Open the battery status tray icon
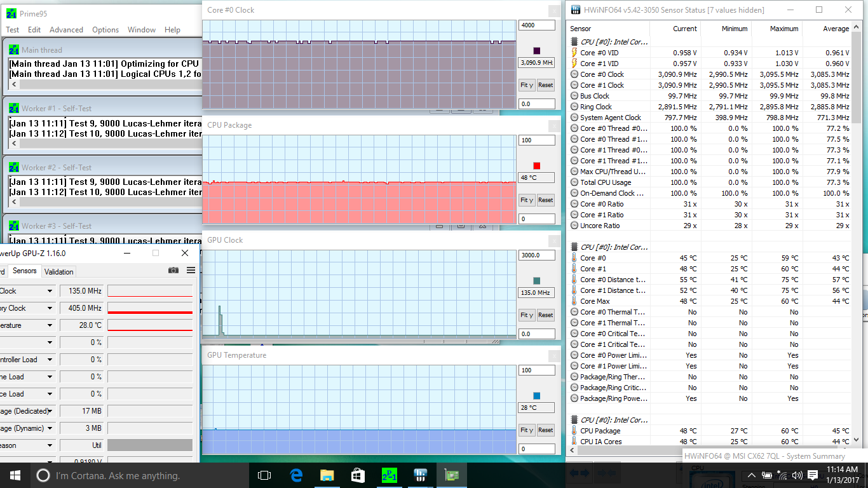This screenshot has height=488, width=868. pos(768,475)
